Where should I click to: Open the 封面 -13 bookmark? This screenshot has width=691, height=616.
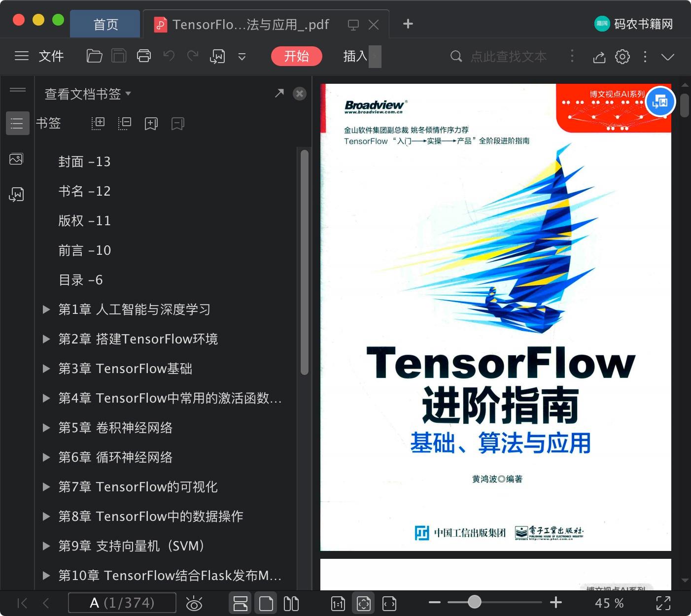pyautogui.click(x=84, y=162)
